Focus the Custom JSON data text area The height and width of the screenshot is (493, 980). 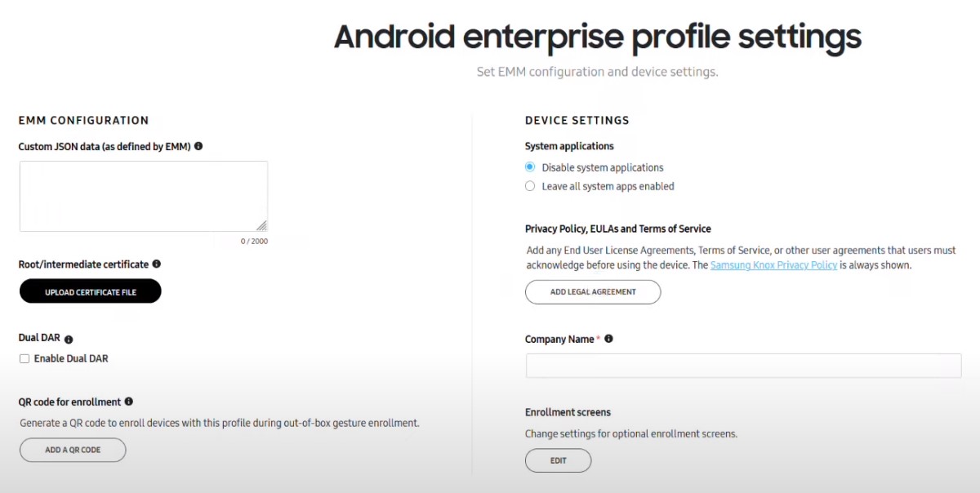tap(144, 196)
